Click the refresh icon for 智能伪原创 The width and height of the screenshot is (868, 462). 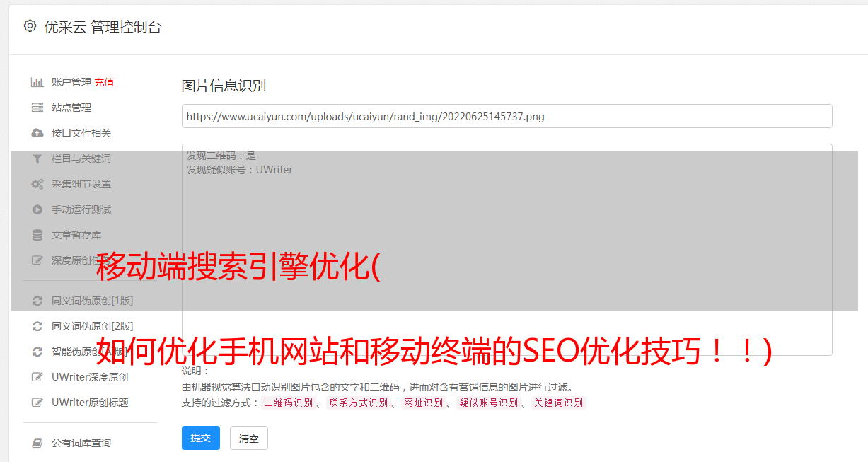(x=37, y=352)
